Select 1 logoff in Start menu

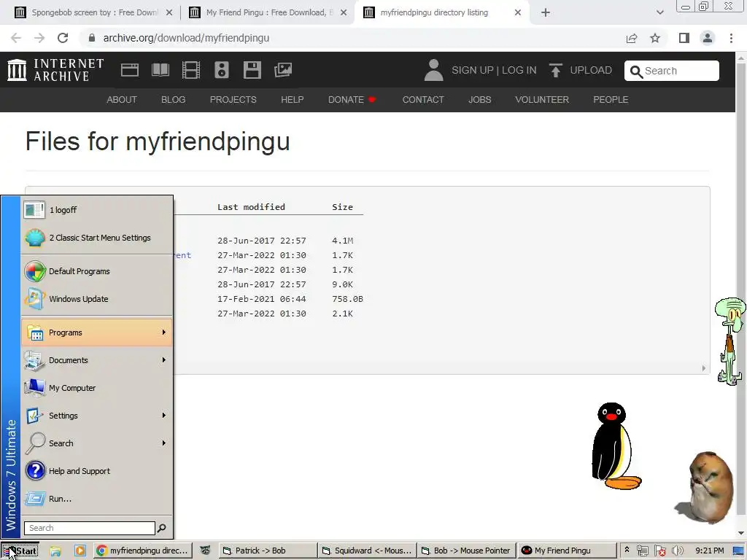pos(97,209)
